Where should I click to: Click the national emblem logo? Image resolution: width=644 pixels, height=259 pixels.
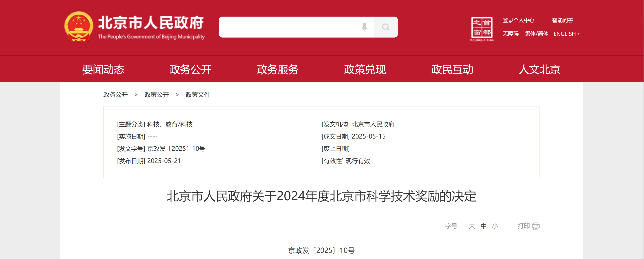79,27
